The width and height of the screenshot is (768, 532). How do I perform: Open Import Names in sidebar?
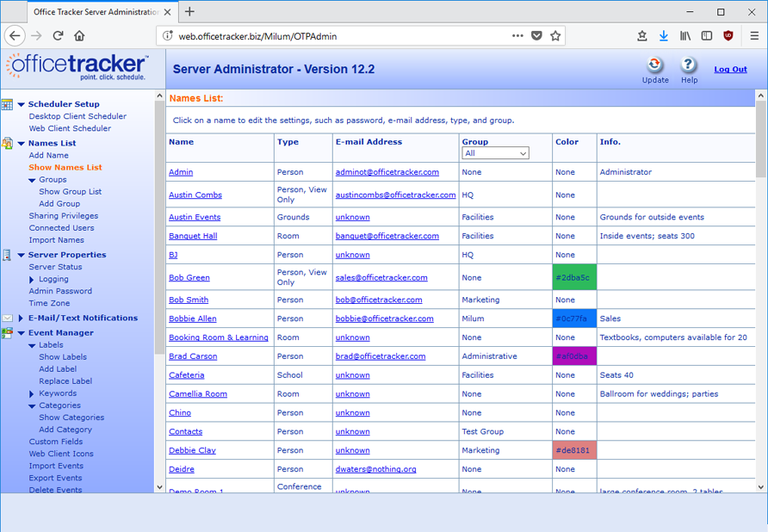pyautogui.click(x=56, y=240)
